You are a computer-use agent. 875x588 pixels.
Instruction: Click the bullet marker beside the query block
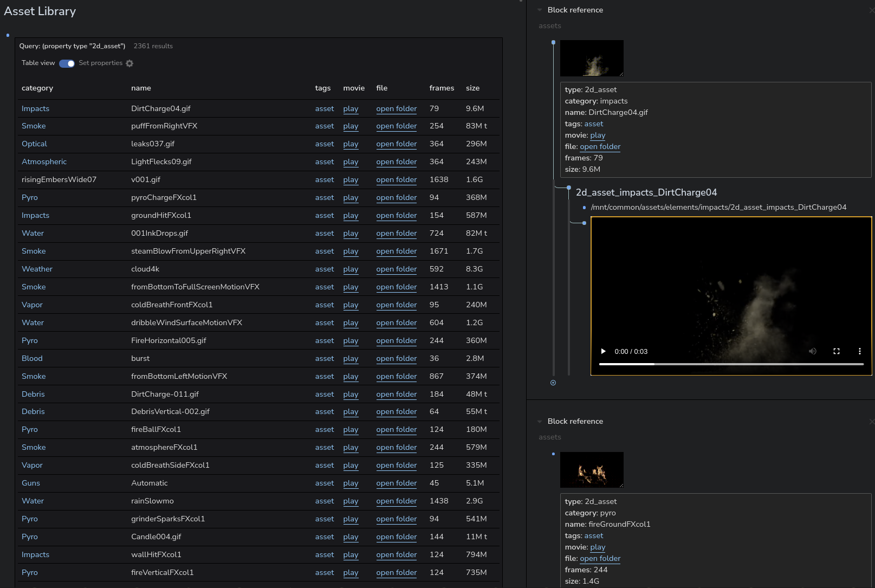click(8, 35)
